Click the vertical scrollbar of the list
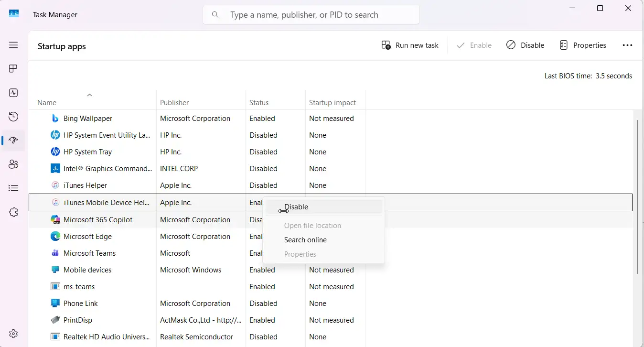The width and height of the screenshot is (644, 347). pyautogui.click(x=637, y=196)
